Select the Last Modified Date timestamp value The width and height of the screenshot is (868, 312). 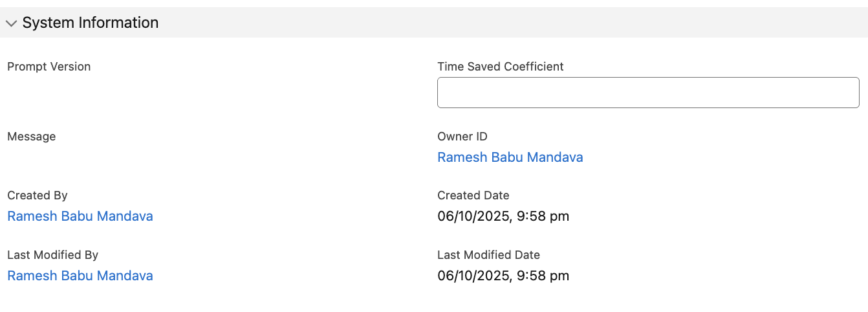(503, 276)
